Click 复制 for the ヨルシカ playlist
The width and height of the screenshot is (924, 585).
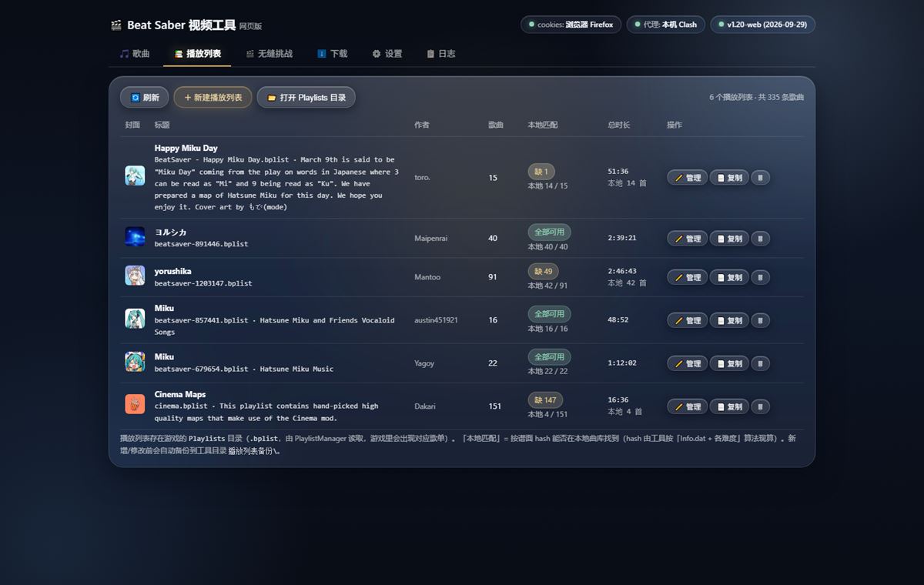pos(729,239)
